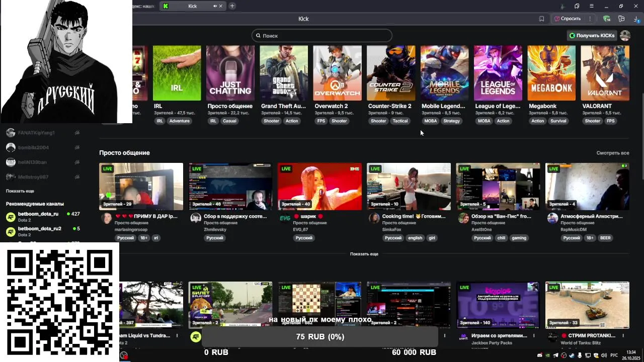Expand sidebar list with Показать еще
Image resolution: width=644 pixels, height=362 pixels.
pyautogui.click(x=20, y=191)
